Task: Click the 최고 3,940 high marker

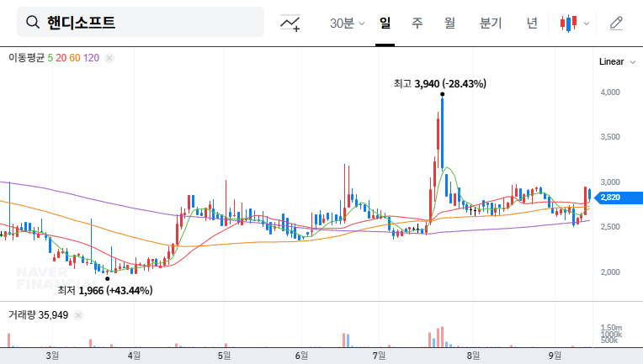Action: click(x=439, y=83)
